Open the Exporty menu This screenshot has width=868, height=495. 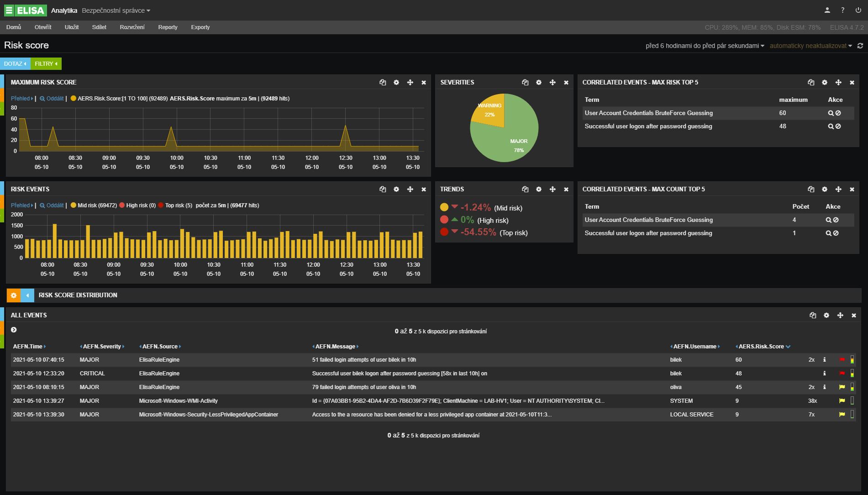pyautogui.click(x=200, y=27)
